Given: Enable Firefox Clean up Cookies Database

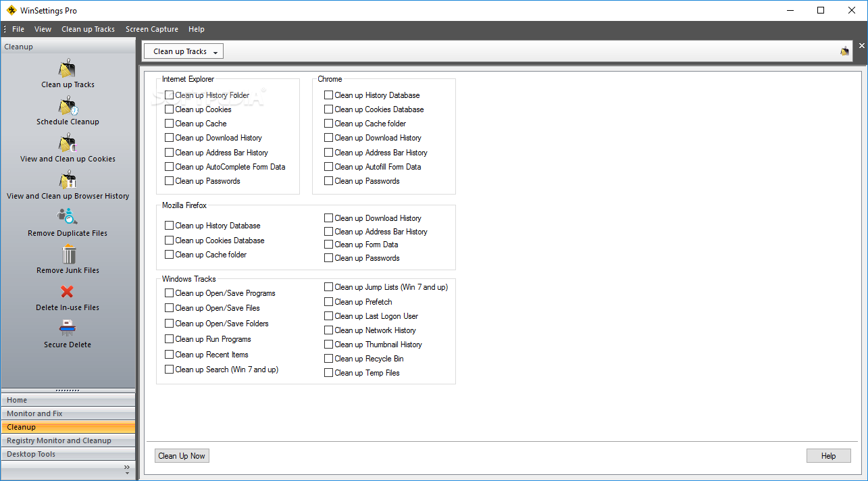Looking at the screenshot, I should (169, 240).
